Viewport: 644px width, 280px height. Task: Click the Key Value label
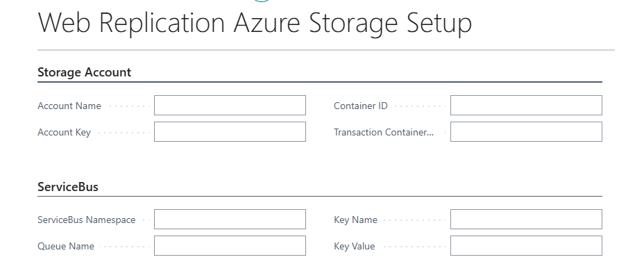pos(354,247)
